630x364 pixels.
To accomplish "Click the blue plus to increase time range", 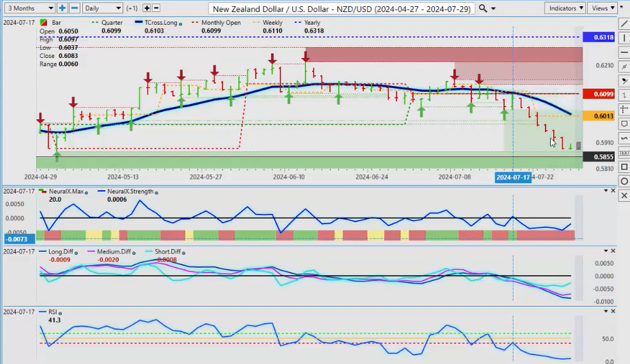I will click(x=62, y=8).
